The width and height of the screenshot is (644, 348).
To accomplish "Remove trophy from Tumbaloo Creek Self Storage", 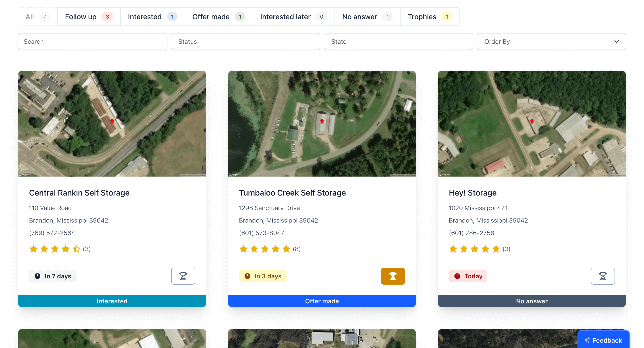I will [393, 276].
